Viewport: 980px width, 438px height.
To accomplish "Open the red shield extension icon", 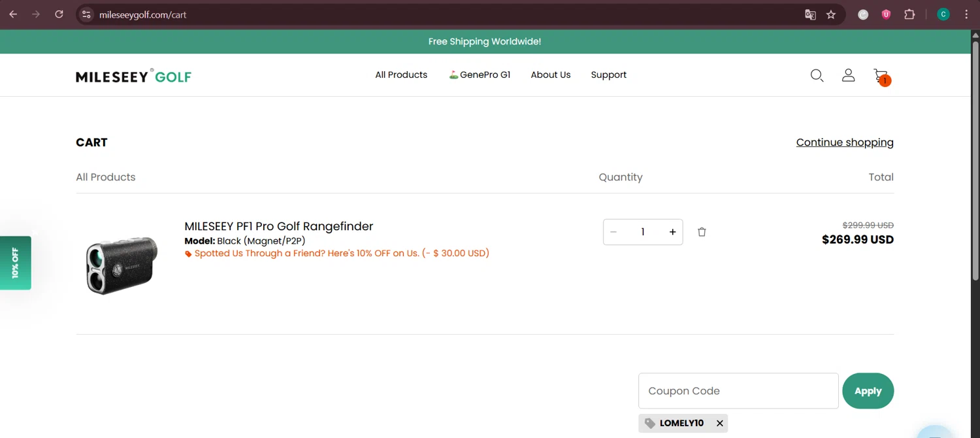I will [886, 14].
